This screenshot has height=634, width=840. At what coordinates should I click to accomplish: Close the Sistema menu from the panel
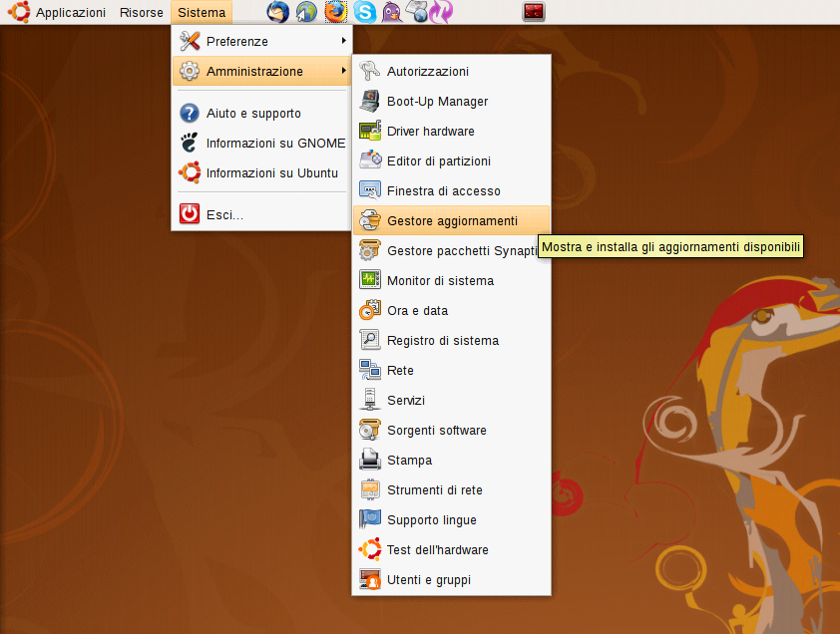pos(202,13)
